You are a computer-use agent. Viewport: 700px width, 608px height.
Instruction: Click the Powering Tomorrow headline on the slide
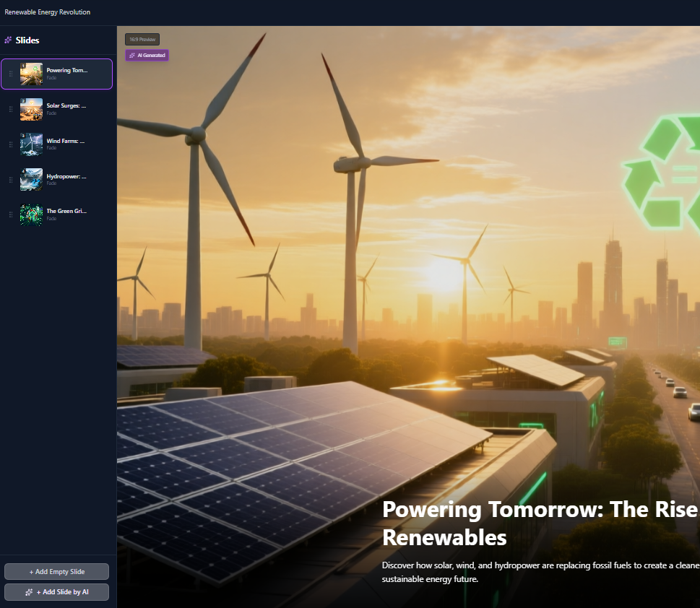(x=538, y=523)
